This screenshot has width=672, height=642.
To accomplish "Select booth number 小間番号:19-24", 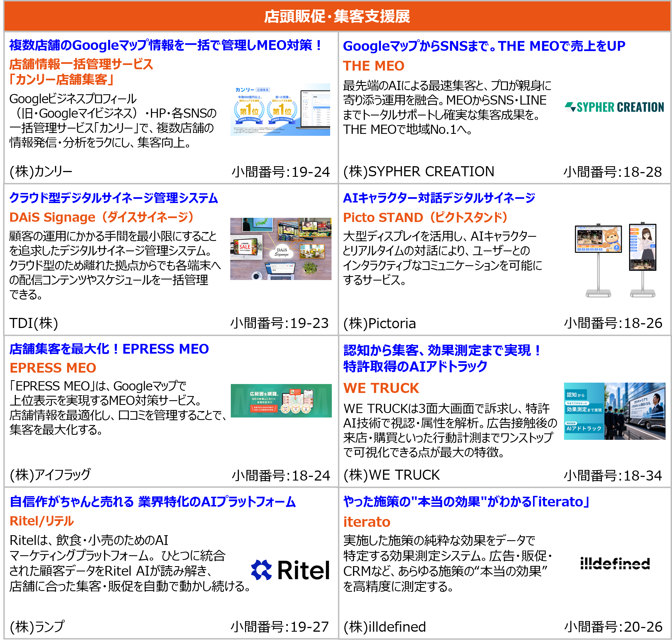I will 280,172.
